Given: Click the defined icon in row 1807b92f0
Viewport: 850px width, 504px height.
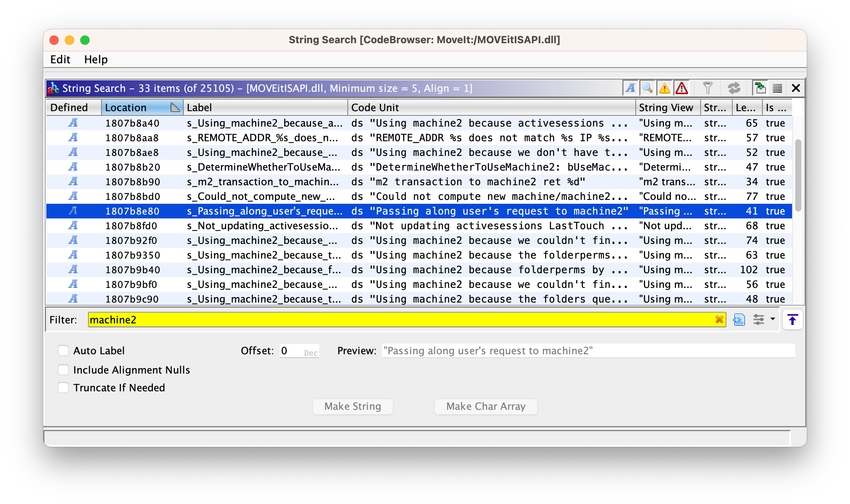Looking at the screenshot, I should point(73,240).
